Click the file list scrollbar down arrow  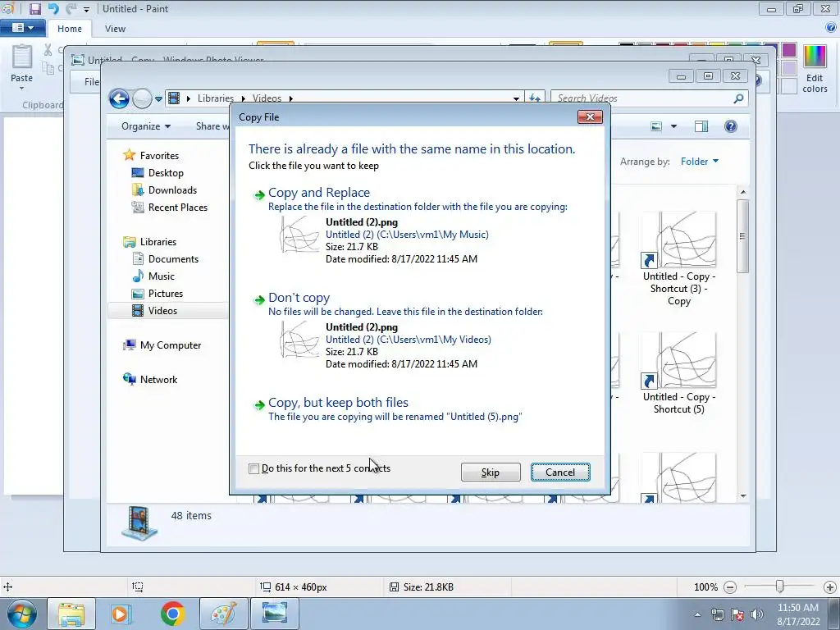click(742, 496)
